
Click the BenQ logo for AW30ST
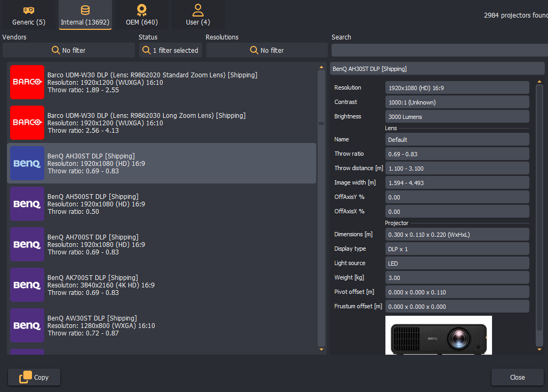coord(27,325)
